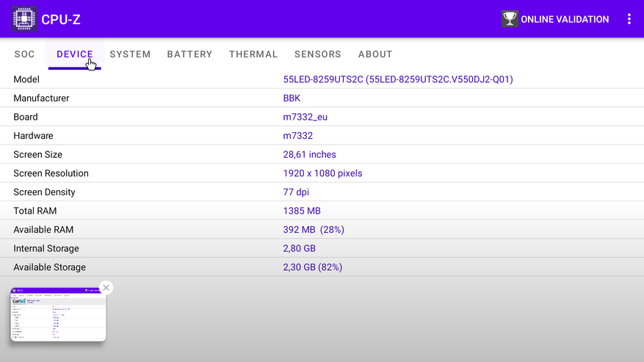Select the value 392 MB (28%)
This screenshot has width=644, height=362.
[x=314, y=230]
